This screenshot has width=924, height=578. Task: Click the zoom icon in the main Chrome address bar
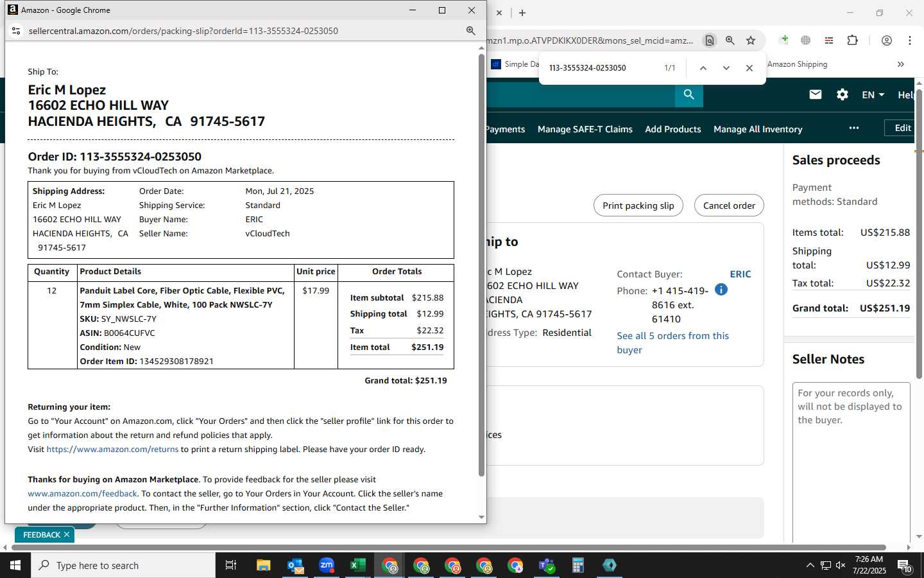[x=730, y=40]
